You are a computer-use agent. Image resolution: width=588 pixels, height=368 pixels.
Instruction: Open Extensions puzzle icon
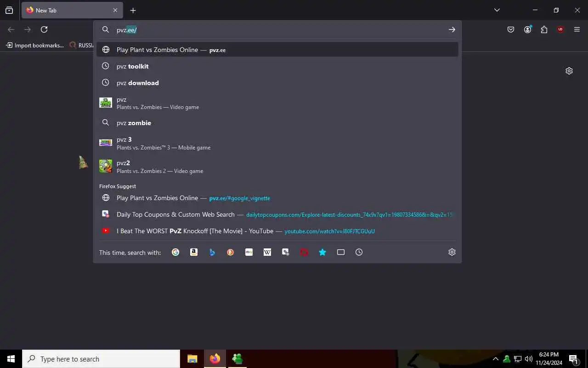[x=544, y=29]
